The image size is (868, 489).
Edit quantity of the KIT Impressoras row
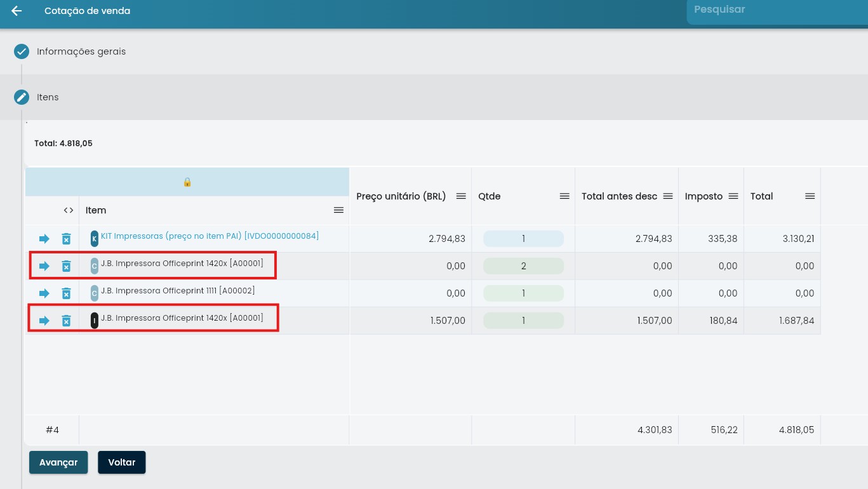pos(523,239)
